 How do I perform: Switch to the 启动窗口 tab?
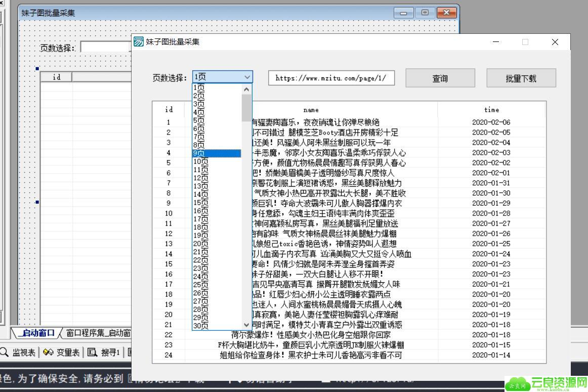click(37, 333)
